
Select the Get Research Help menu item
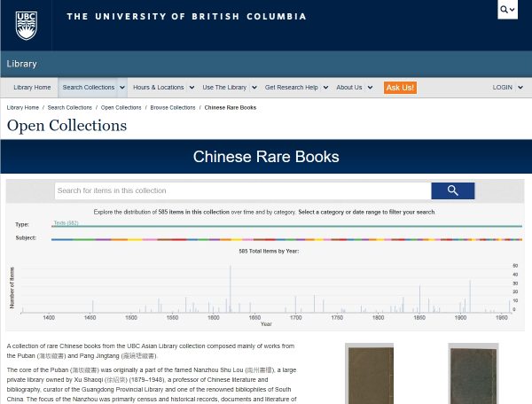pyautogui.click(x=291, y=88)
